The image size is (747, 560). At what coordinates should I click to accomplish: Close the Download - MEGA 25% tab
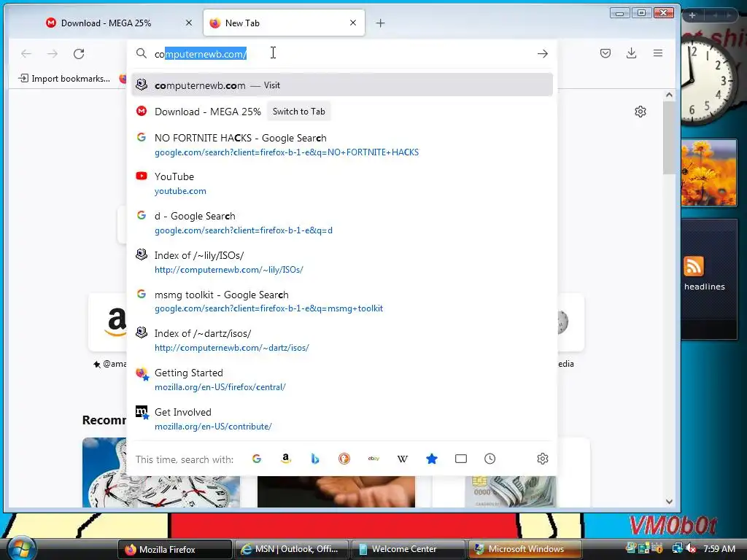point(189,23)
